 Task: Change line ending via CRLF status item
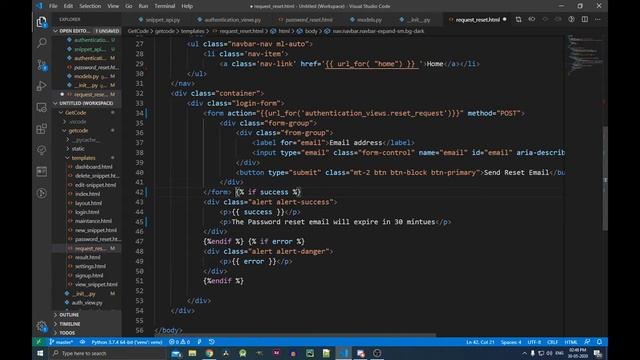[552, 342]
